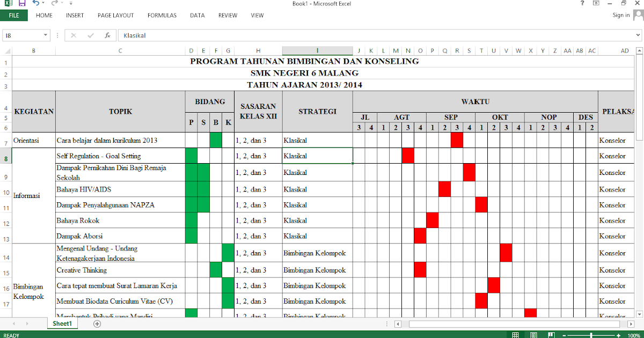Select cell 'Creative Thinking'
644x338 pixels.
point(120,270)
